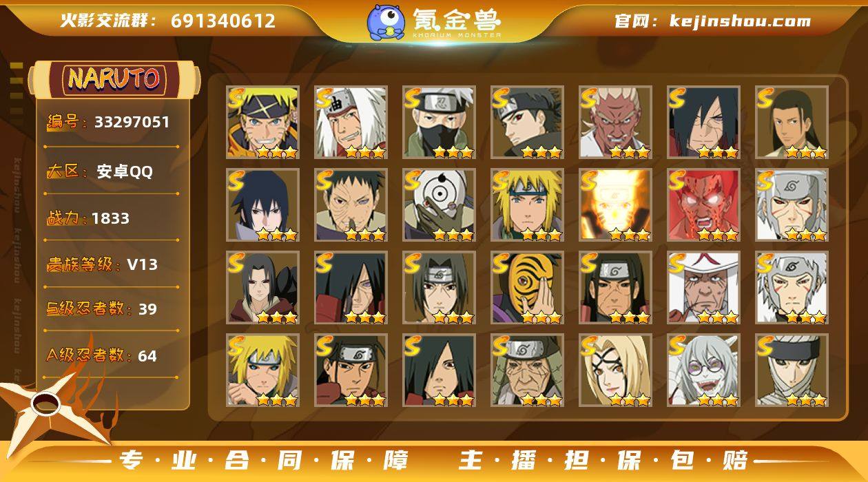Select the white spiral-masked Obito portrait
868x482 pixels.
439,205
